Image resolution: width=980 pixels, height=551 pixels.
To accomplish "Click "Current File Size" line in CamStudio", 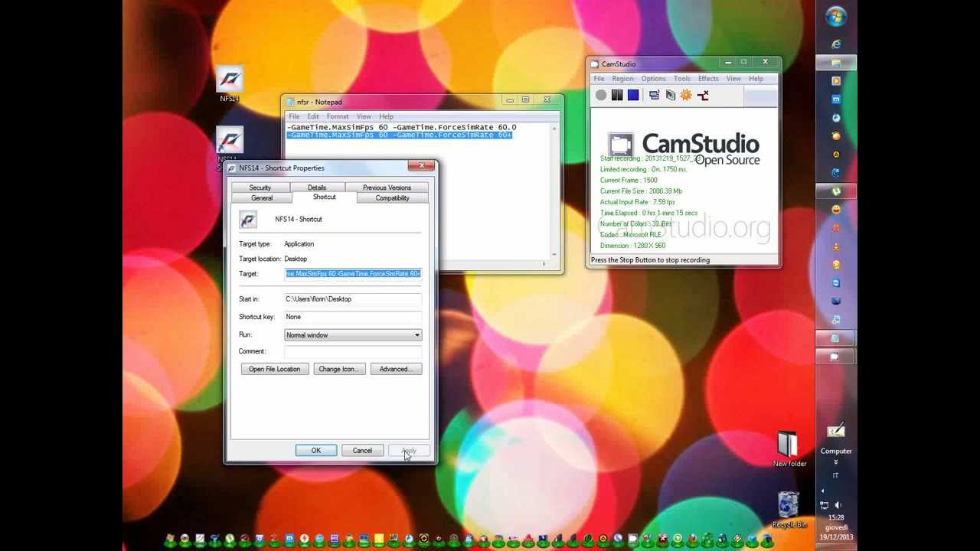I will [641, 191].
